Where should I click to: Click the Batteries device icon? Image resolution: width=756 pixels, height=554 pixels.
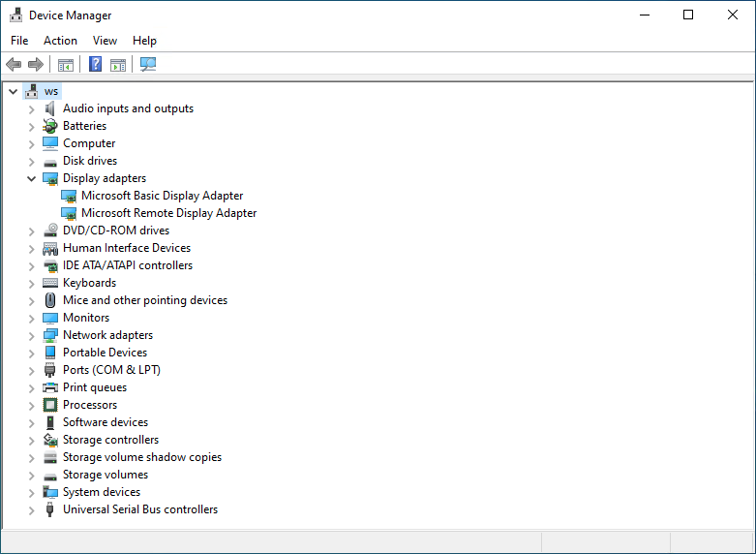pos(50,126)
